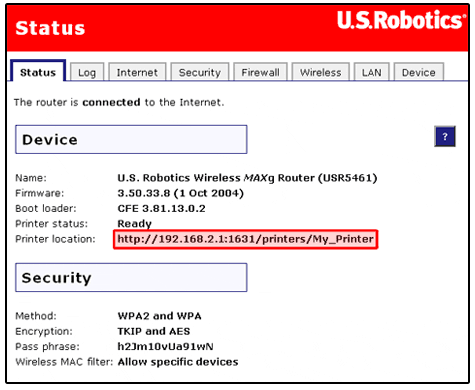The image size is (475, 390).
Task: Click the Method: label
Action: (36, 316)
